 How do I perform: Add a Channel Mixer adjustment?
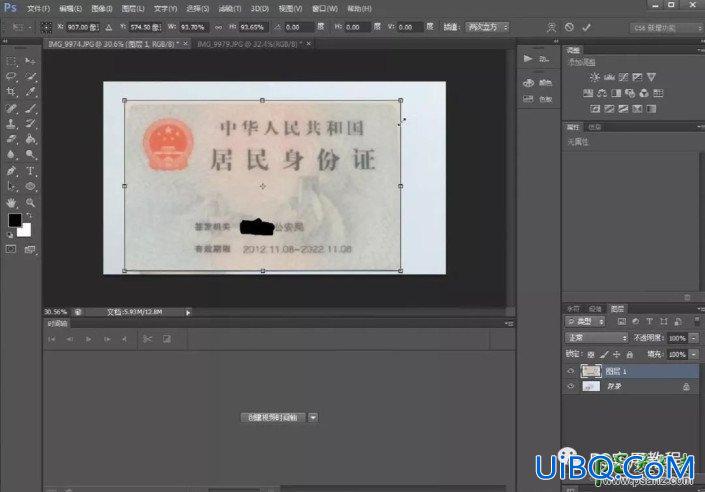[x=644, y=93]
